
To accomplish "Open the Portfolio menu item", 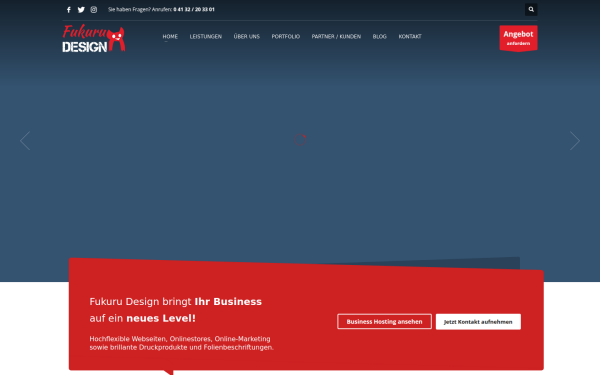I will 286,36.
